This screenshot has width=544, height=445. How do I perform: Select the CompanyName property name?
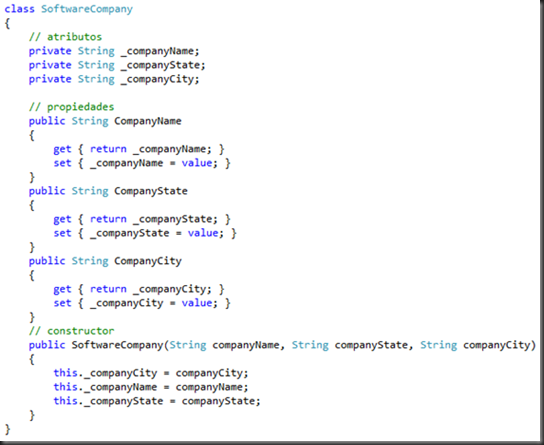[148, 121]
